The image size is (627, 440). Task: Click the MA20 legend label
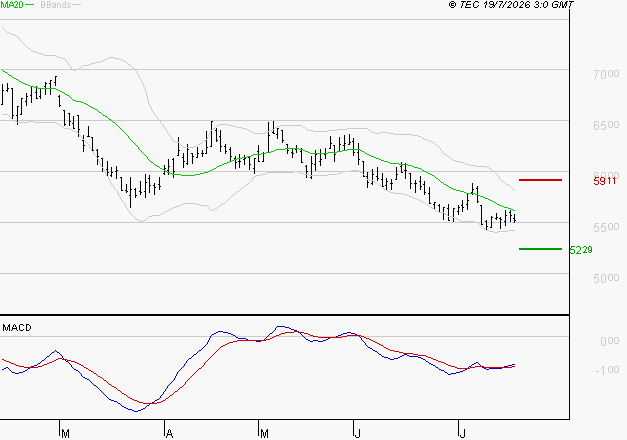(x=12, y=4)
